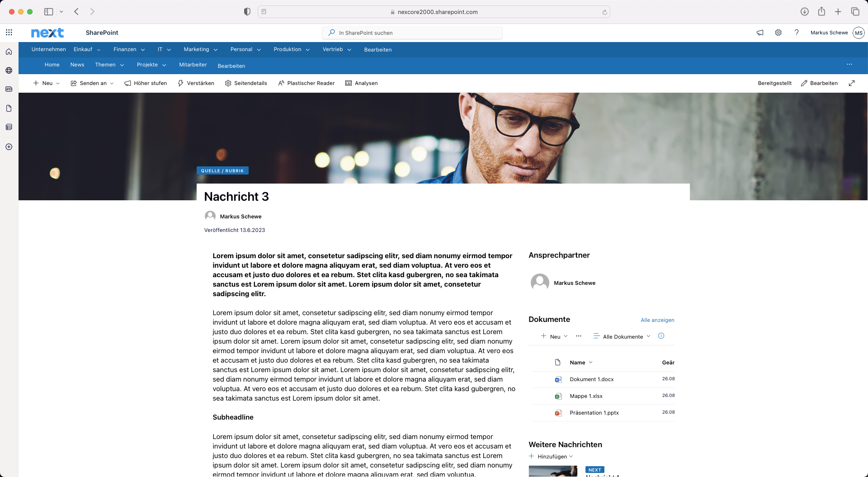Open the home icon in left rail
Viewport: 868px width, 477px height.
click(x=9, y=52)
